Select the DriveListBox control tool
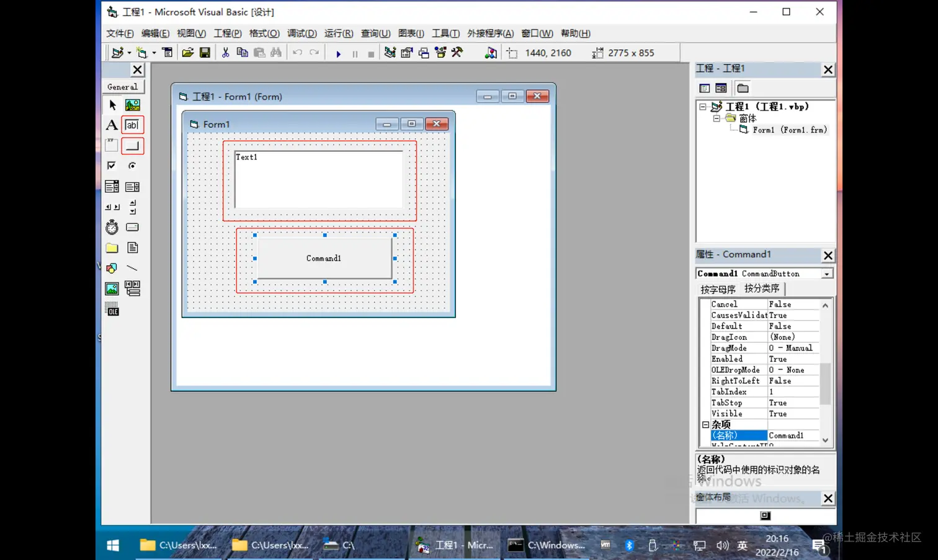The height and width of the screenshot is (560, 938). click(x=132, y=227)
